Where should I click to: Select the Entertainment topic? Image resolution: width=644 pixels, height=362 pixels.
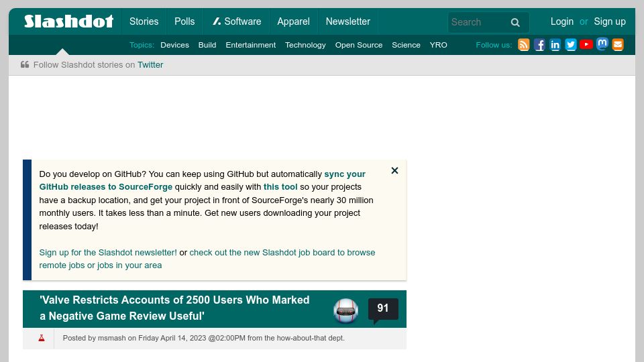pos(250,45)
